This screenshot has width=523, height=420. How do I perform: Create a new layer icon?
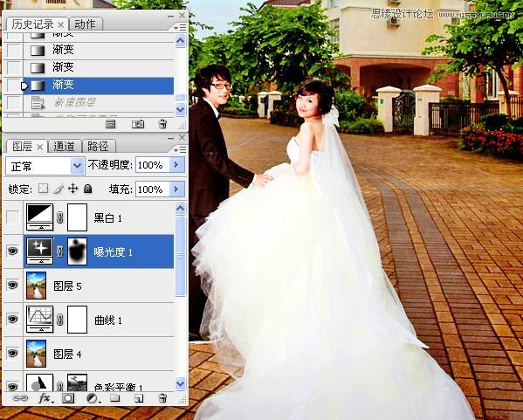[139, 398]
